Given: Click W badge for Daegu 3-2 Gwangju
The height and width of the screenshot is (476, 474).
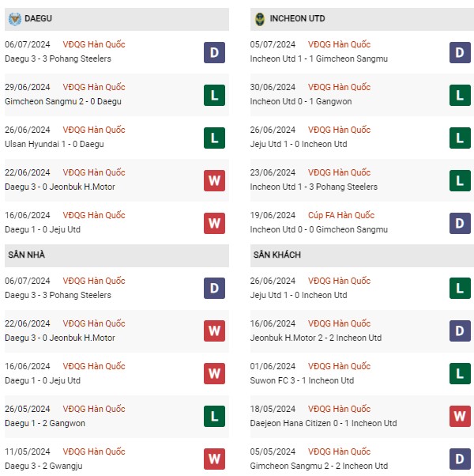Looking at the screenshot, I should click(x=214, y=459).
